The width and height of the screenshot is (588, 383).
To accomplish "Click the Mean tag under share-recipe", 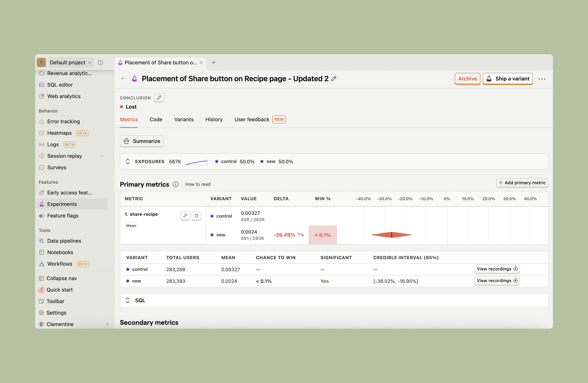I will point(131,226).
